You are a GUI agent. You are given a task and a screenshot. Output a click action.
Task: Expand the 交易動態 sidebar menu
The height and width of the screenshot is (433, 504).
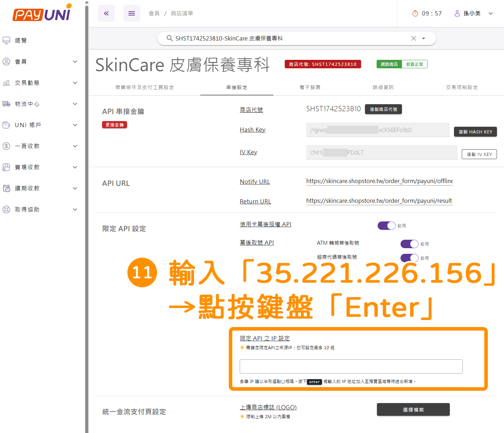75,83
